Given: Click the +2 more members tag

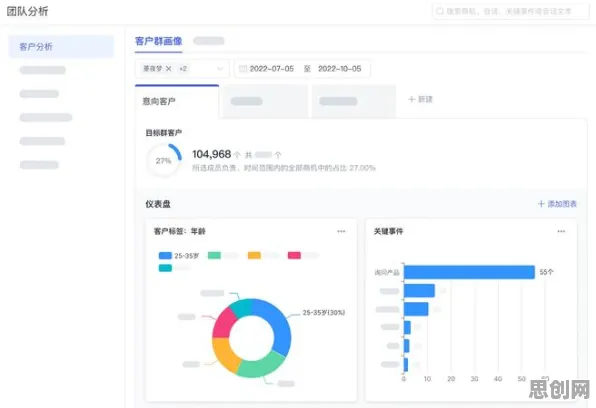Looking at the screenshot, I should tap(183, 68).
